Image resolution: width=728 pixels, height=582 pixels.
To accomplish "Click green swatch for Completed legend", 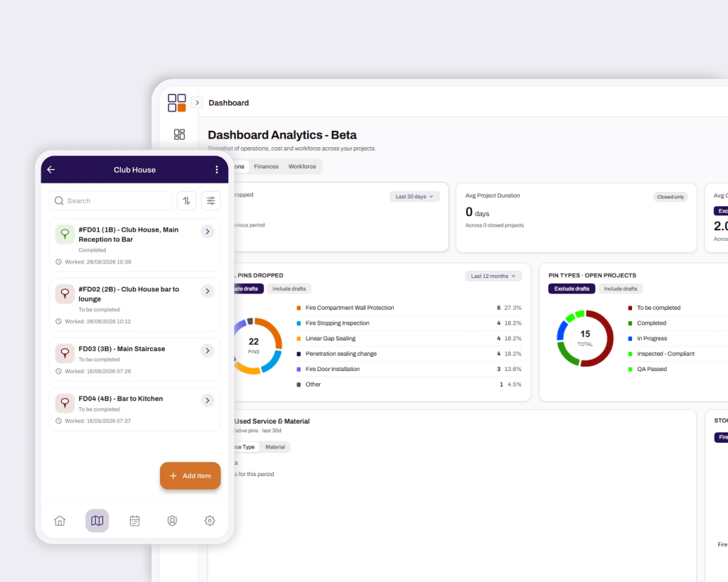I will (x=630, y=323).
